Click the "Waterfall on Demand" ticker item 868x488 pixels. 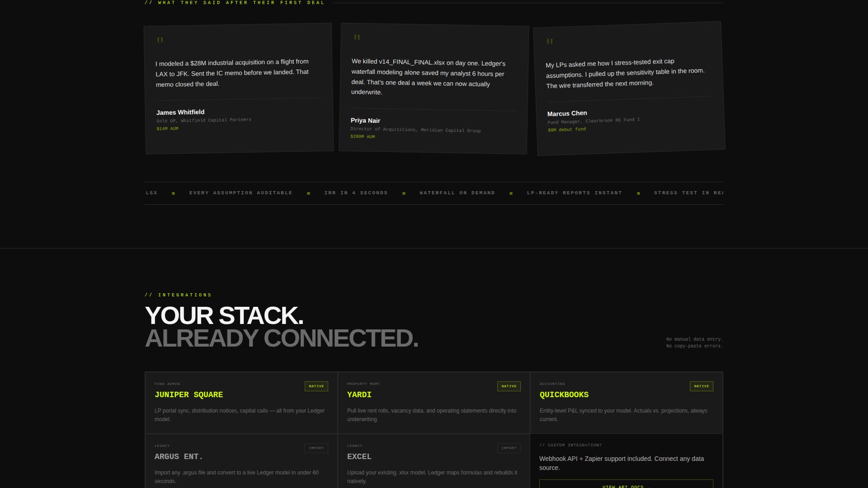(457, 193)
